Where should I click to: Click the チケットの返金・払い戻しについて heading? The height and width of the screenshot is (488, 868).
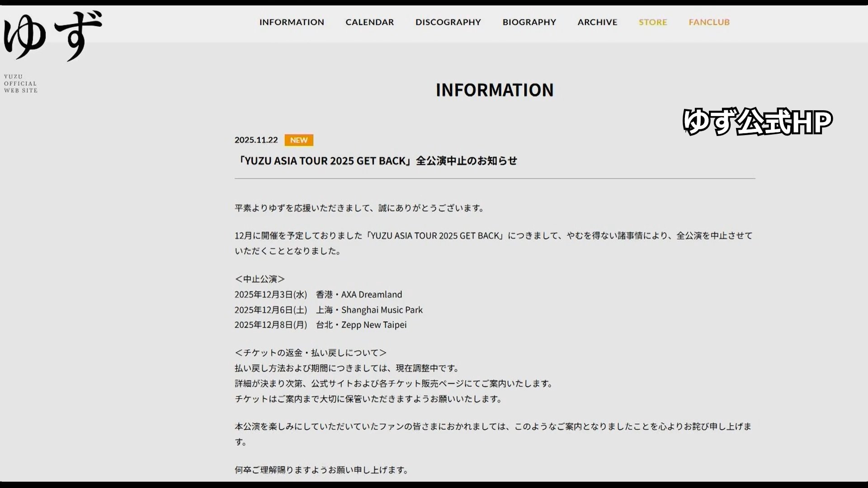310,352
